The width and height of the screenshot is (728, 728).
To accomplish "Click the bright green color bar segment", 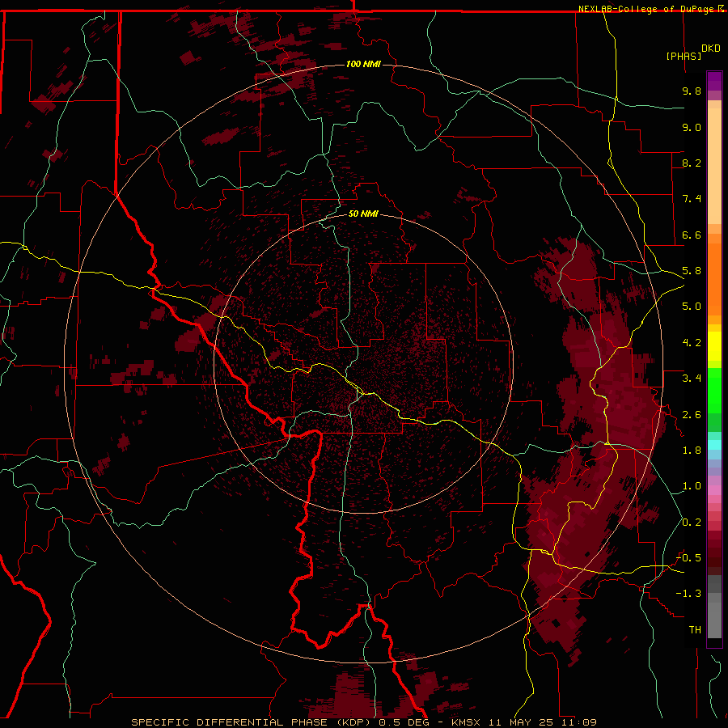I will point(714,391).
